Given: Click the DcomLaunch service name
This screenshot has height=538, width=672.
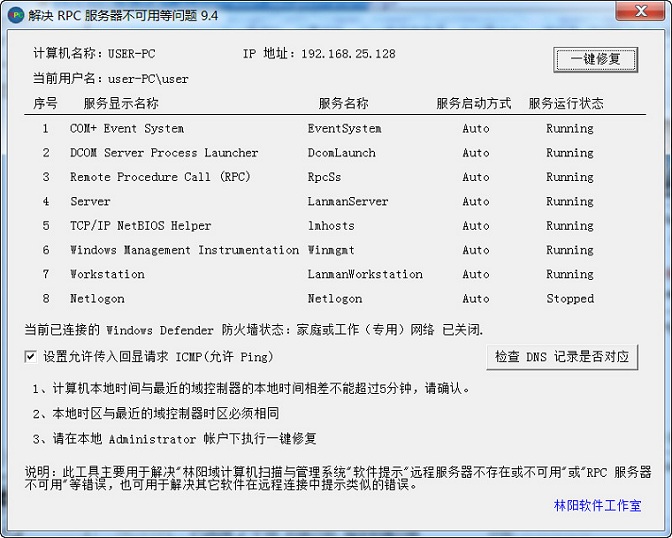Looking at the screenshot, I should [342, 153].
